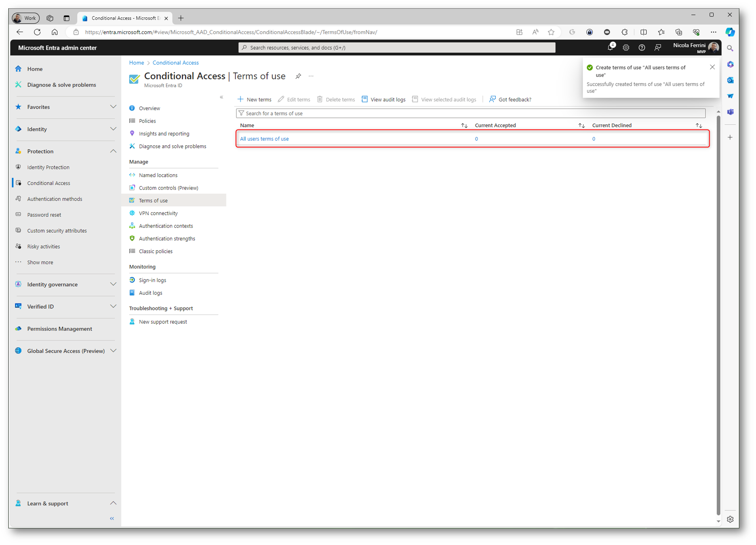
Task: Open Edge sidebar settings gear
Action: [x=730, y=519]
